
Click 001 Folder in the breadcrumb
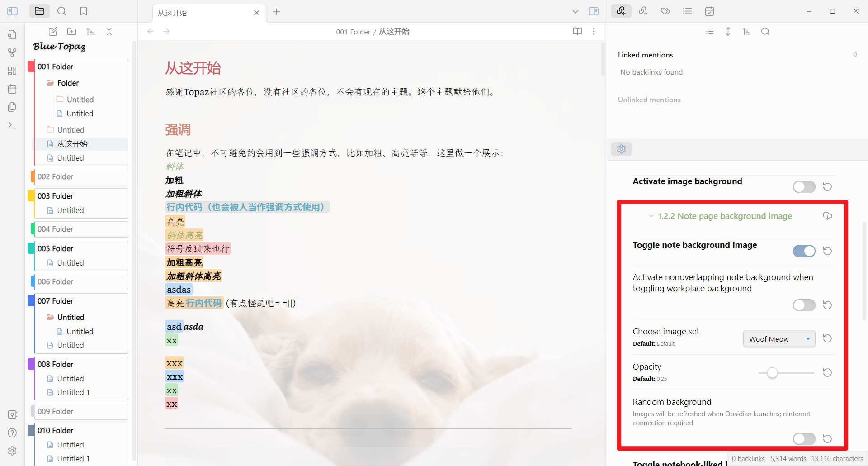(353, 32)
